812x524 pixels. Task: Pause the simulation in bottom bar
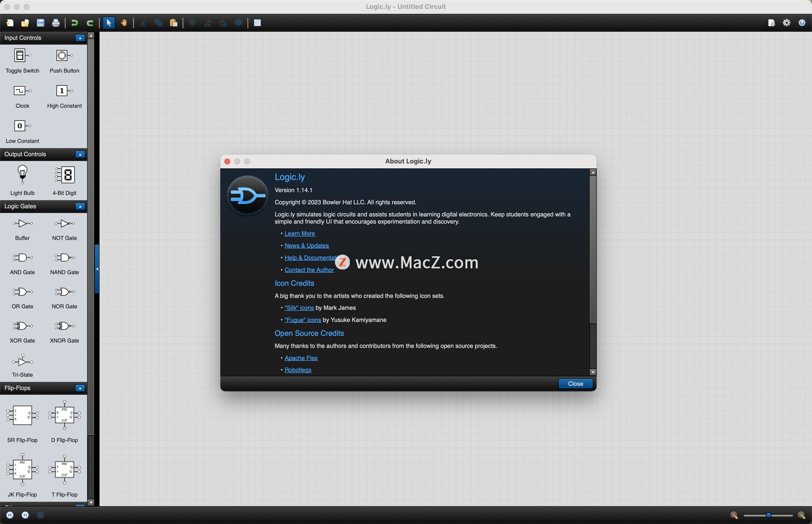[x=25, y=515]
